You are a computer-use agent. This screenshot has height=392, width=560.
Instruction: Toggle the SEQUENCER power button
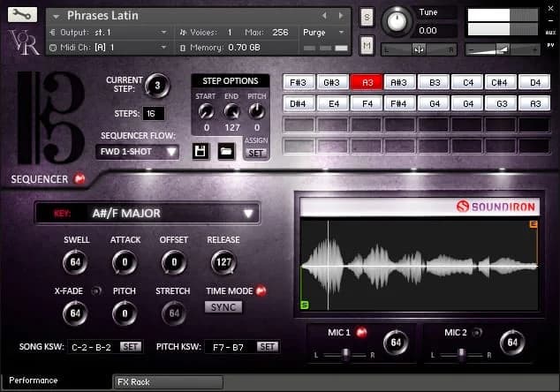[79, 178]
